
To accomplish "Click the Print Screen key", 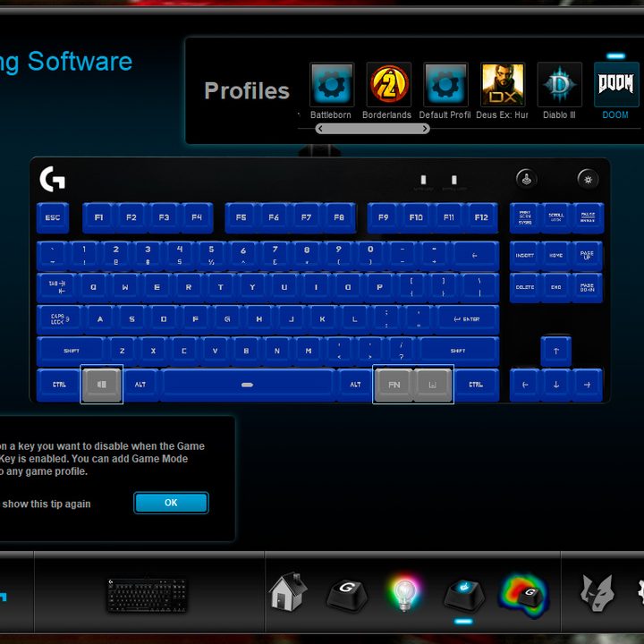I will pyautogui.click(x=525, y=217).
